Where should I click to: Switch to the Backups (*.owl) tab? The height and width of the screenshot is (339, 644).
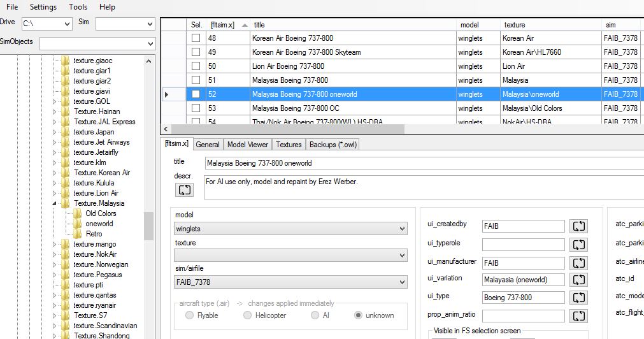pyautogui.click(x=333, y=145)
